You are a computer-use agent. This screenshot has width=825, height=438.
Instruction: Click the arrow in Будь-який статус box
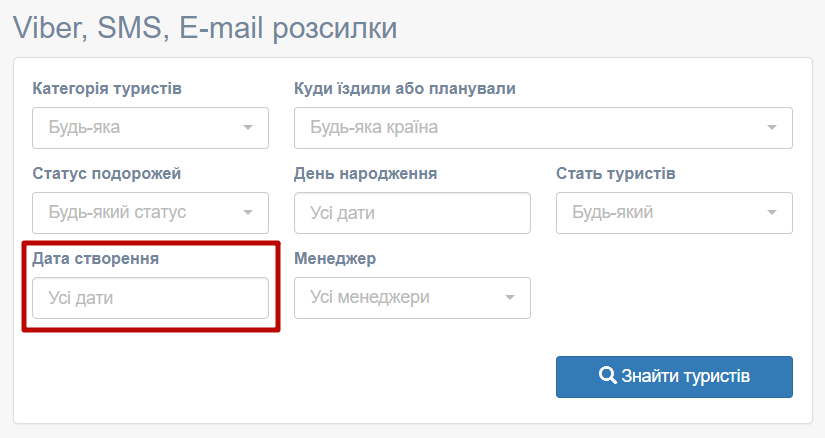tap(248, 213)
